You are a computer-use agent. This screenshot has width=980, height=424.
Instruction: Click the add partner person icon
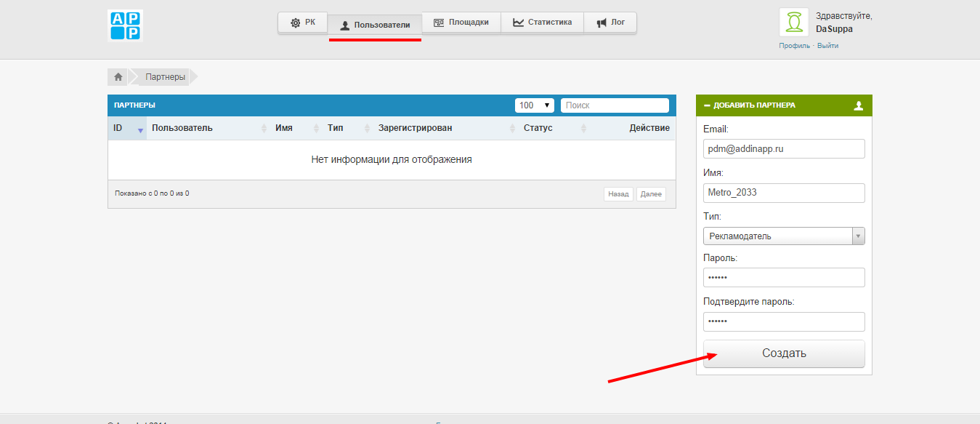pyautogui.click(x=859, y=105)
